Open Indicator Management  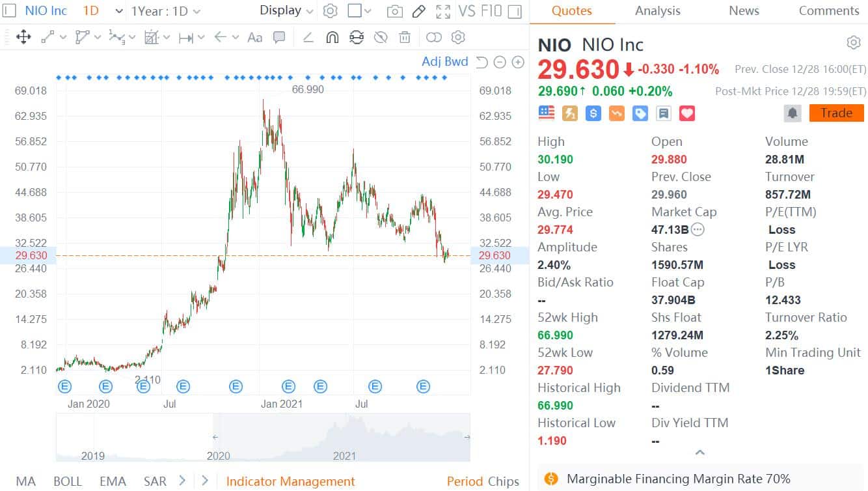tap(290, 481)
